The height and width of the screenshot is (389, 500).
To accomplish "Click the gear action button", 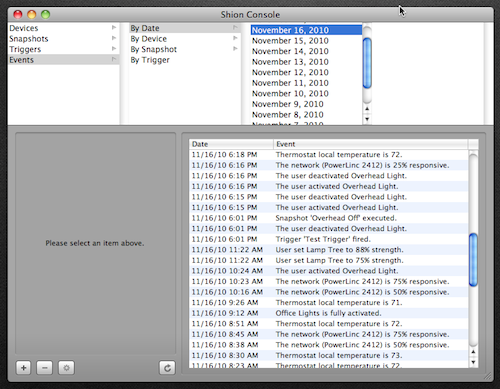I will tap(66, 368).
